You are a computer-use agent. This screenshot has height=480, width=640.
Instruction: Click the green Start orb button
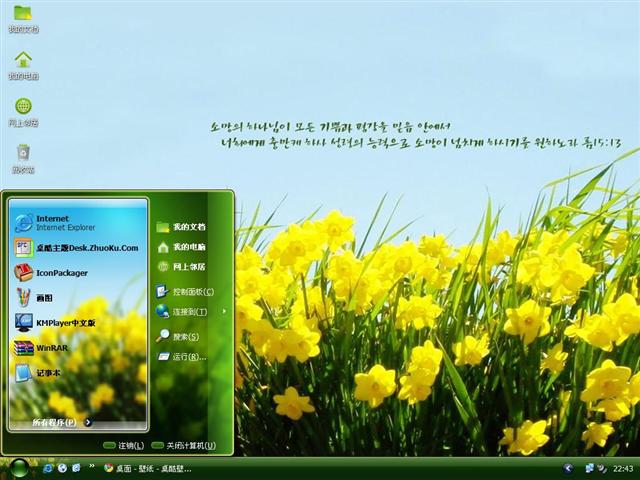click(x=19, y=468)
